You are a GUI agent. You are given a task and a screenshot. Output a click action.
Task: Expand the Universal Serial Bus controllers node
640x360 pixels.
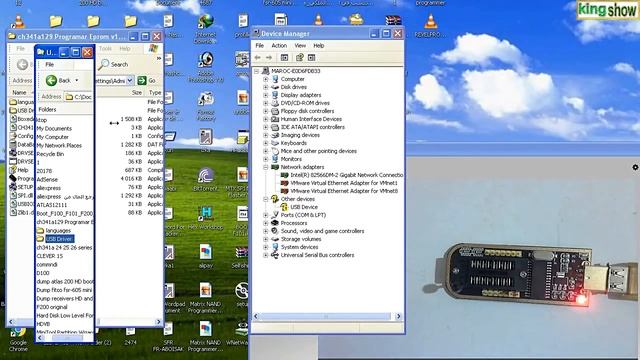(x=266, y=255)
